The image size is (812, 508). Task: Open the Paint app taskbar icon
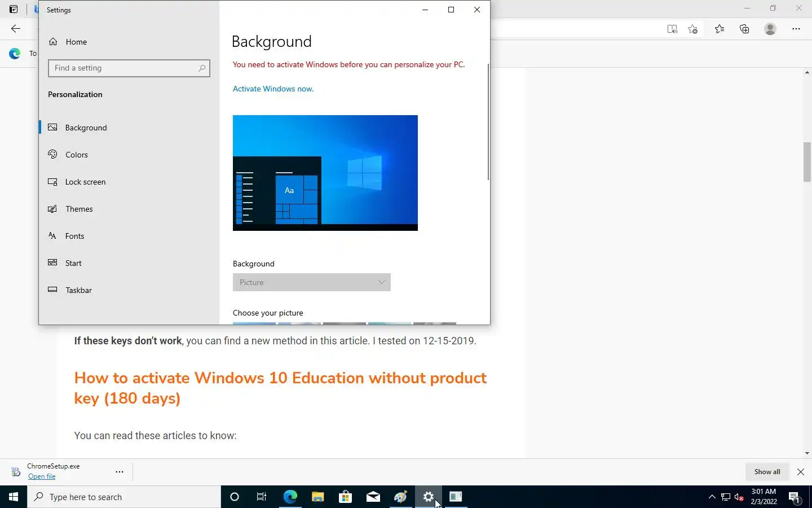point(400,497)
